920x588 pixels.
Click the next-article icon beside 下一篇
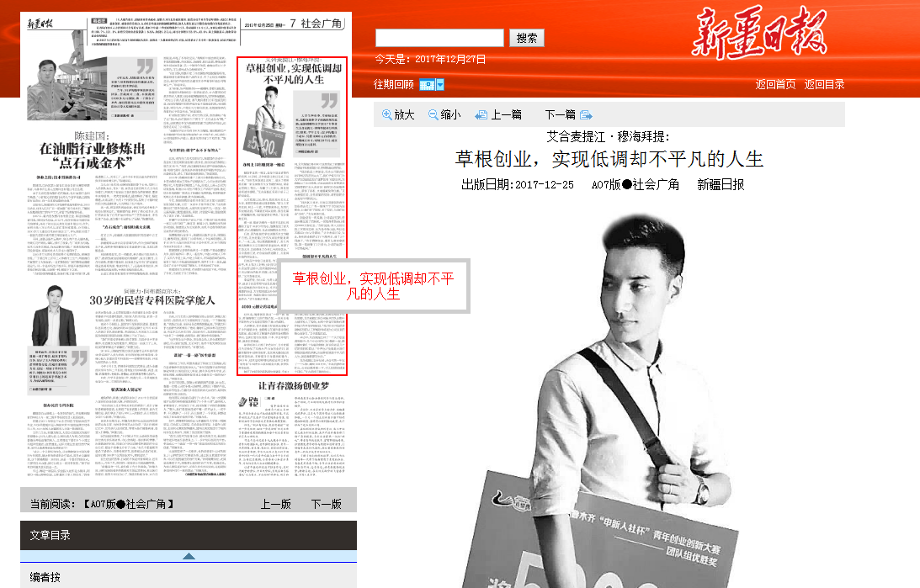click(x=586, y=115)
